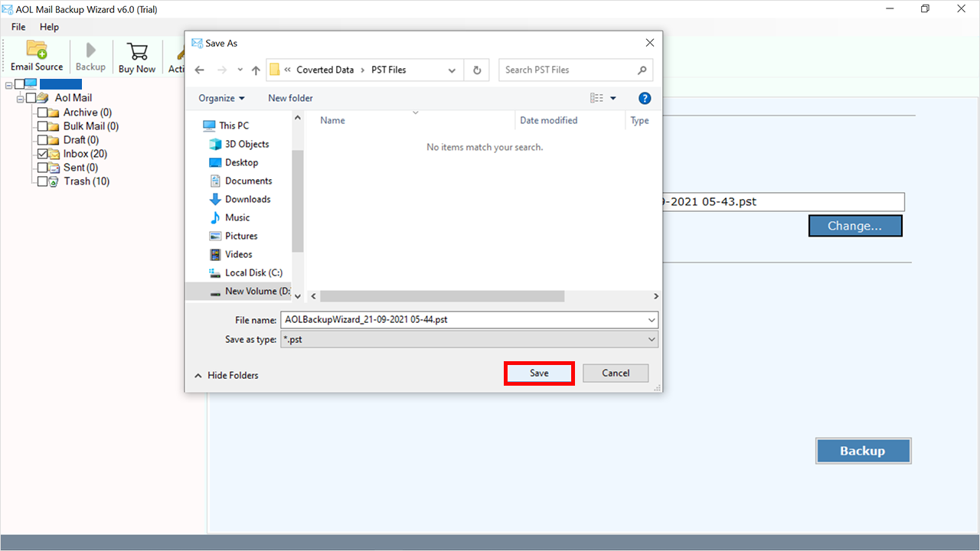Go up one folder level
This screenshot has width=980, height=551.
(x=256, y=70)
